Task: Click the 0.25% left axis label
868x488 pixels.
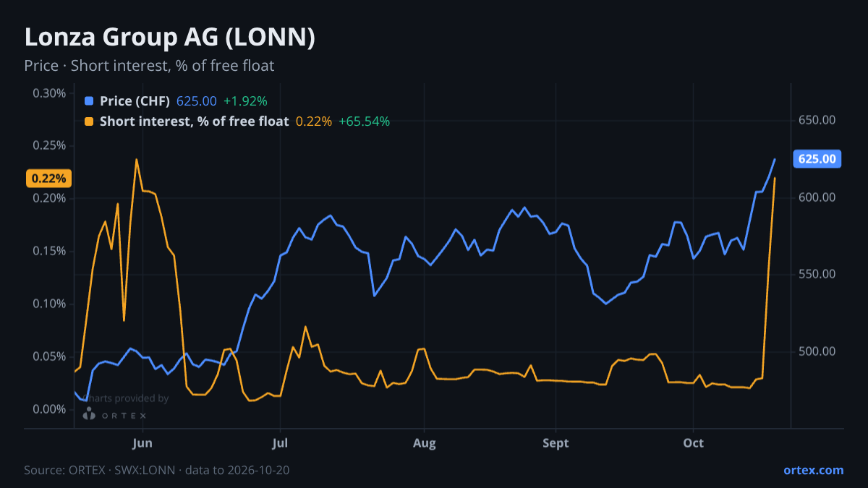Action: click(50, 145)
